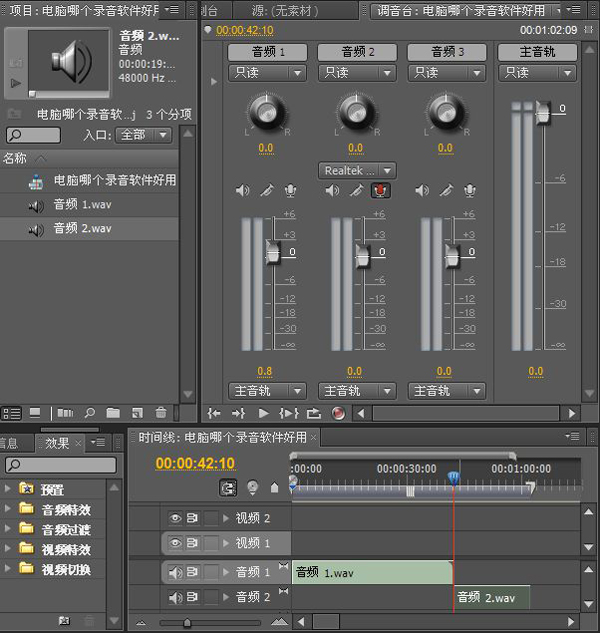Click the DVD marker icon in timeline
Image resolution: width=600 pixels, height=633 pixels.
coord(252,487)
